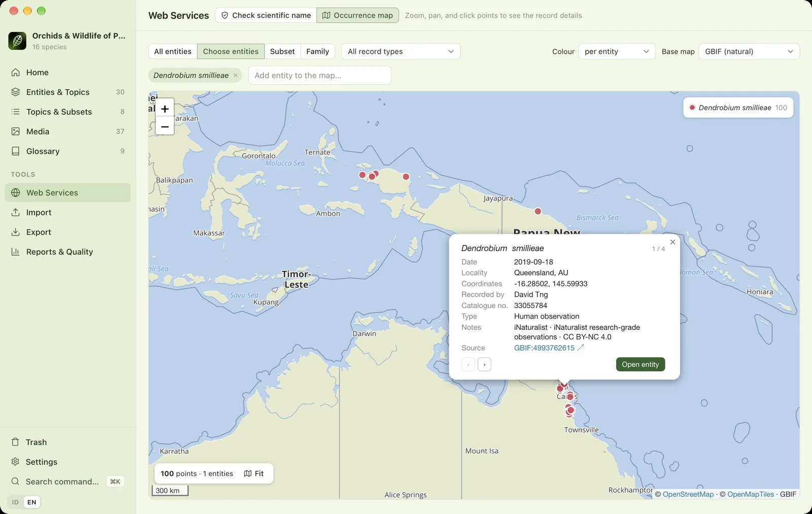Image resolution: width=812 pixels, height=514 pixels.
Task: Open All record types dropdown
Action: pyautogui.click(x=401, y=52)
